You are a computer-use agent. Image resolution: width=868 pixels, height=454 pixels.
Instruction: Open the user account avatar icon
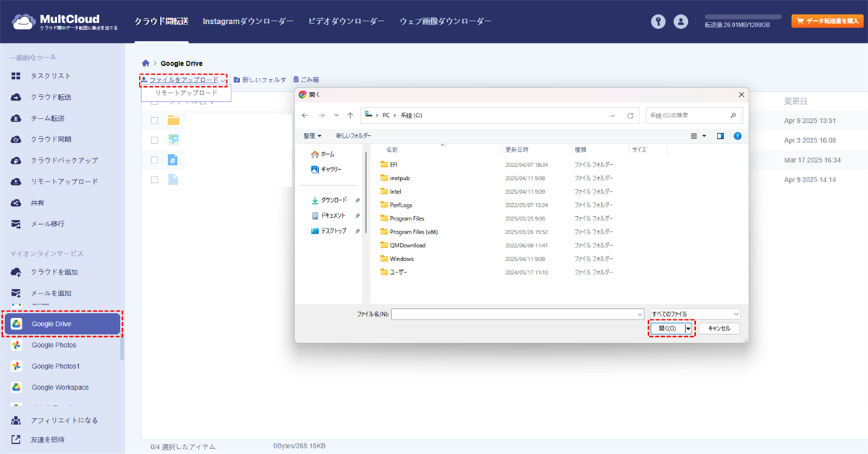(681, 22)
